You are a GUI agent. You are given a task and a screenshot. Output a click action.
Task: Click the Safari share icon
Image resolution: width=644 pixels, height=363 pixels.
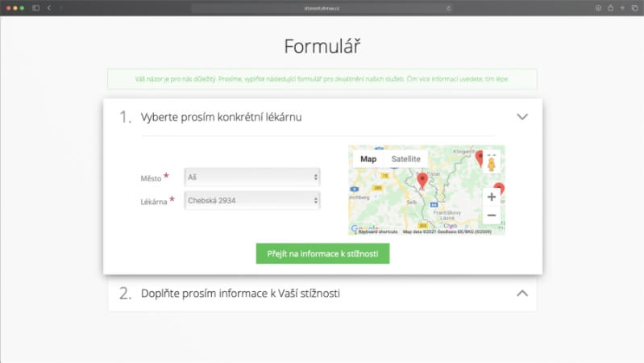pyautogui.click(x=610, y=7)
